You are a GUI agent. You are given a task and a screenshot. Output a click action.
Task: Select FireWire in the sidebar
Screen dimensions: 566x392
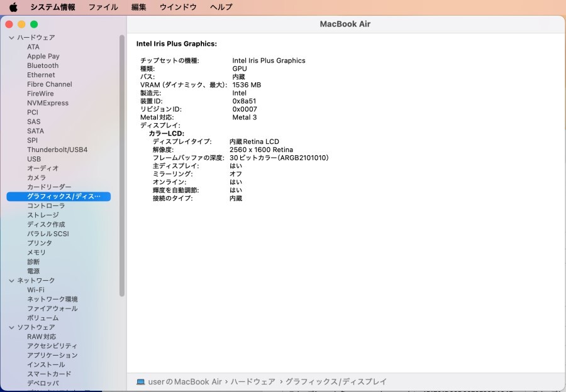click(40, 94)
